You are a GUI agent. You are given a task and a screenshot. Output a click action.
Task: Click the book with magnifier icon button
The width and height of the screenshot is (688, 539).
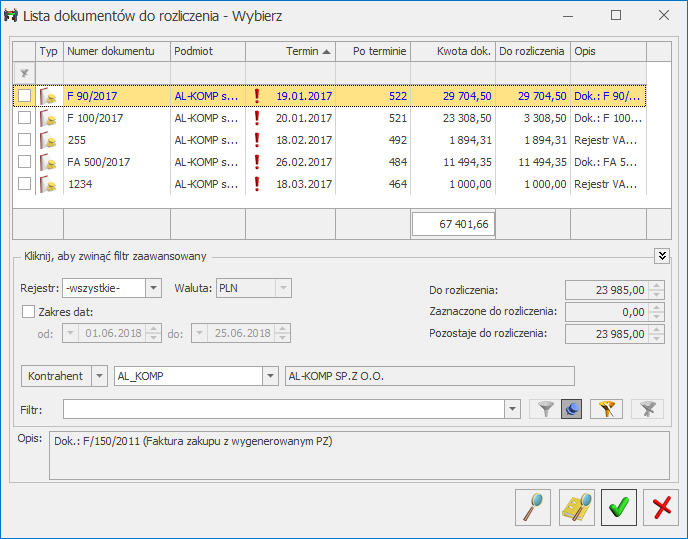click(x=577, y=507)
